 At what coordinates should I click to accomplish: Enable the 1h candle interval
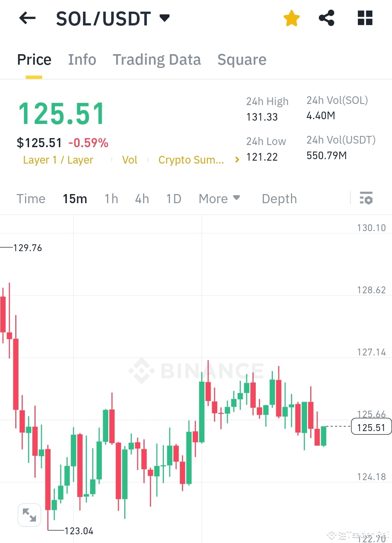pos(111,198)
